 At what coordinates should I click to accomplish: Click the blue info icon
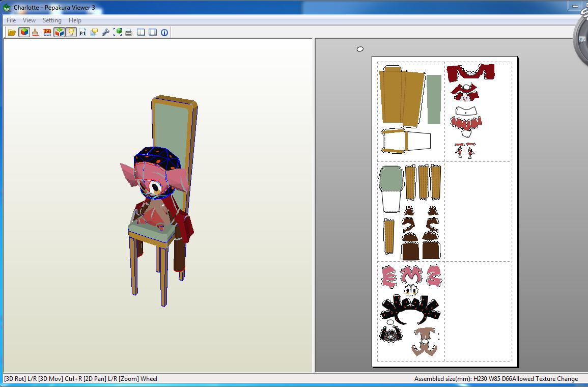click(x=164, y=32)
